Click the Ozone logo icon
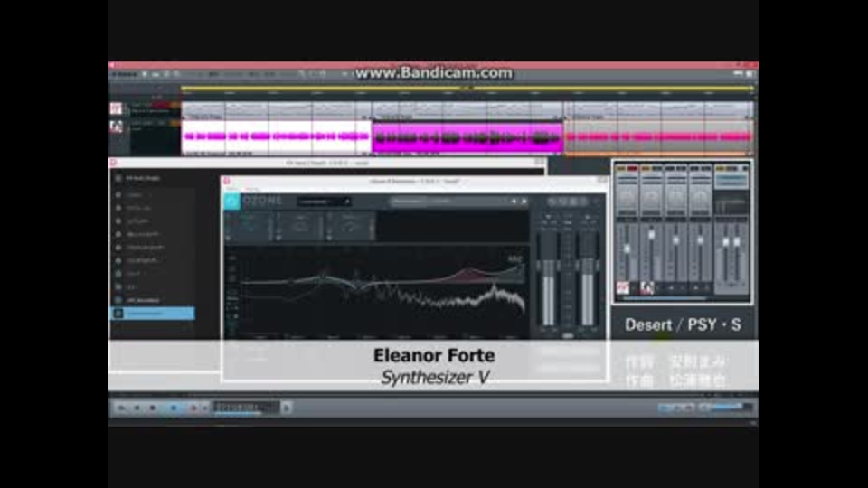The height and width of the screenshot is (488, 868). coord(231,202)
